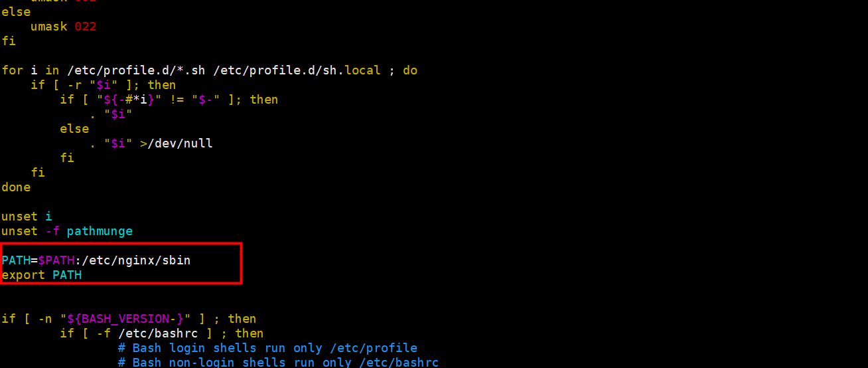Click the PATH=$PATH:/etc/nginx/sbin line
868x368 pixels.
tap(96, 260)
